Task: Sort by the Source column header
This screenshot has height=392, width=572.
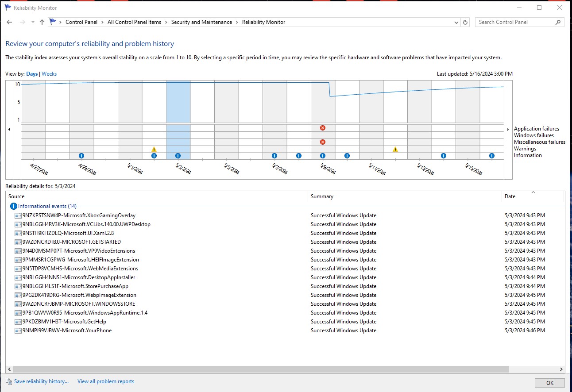Action: (157, 196)
